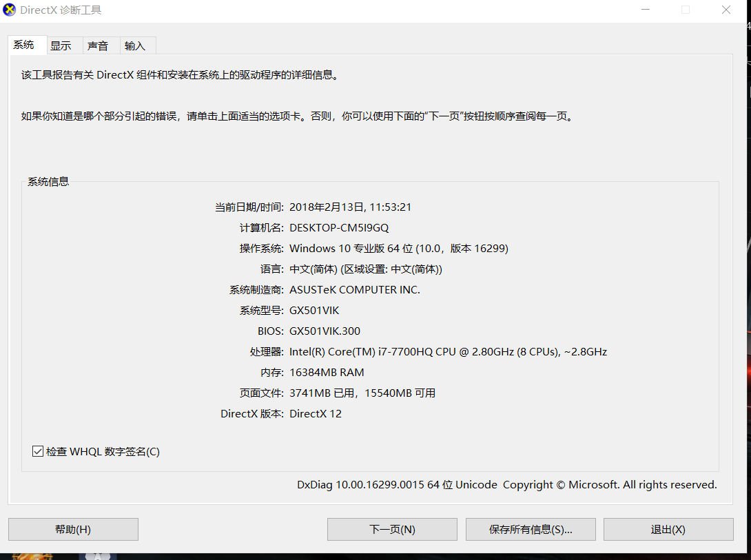Click the 操作系统: field label
Image resolution: width=751 pixels, height=560 pixels.
click(262, 249)
